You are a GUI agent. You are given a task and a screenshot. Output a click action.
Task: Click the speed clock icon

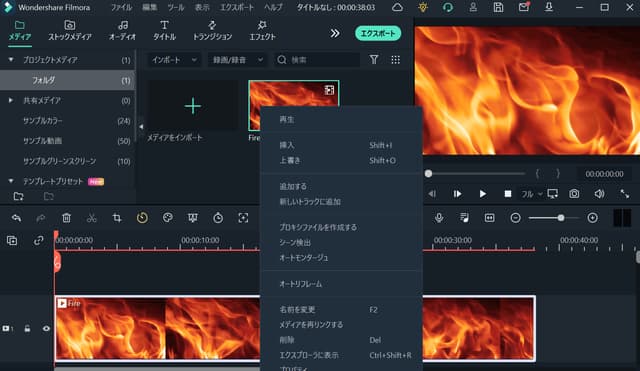(142, 218)
